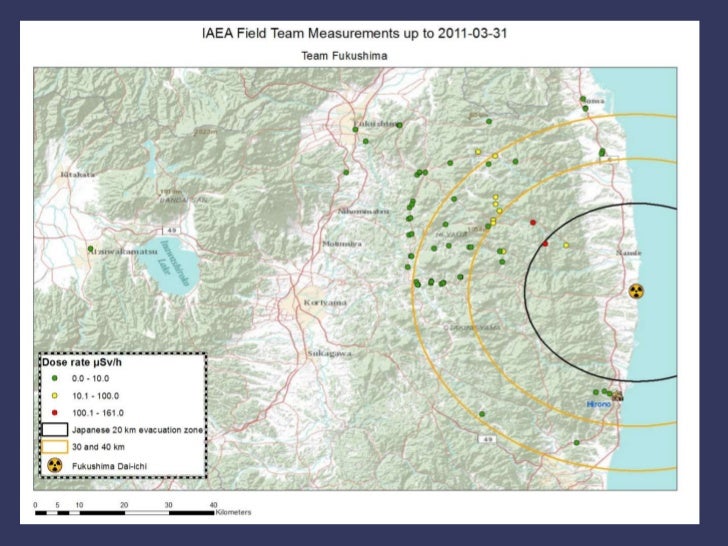Click the 'Kilometers' scale bar label
The width and height of the screenshot is (728, 546).
pos(233,513)
